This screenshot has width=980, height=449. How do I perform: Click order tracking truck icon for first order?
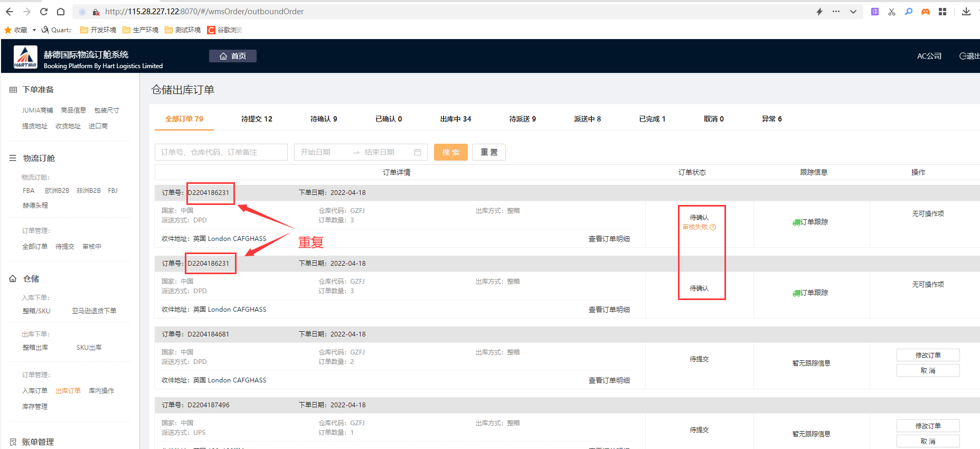coord(796,222)
